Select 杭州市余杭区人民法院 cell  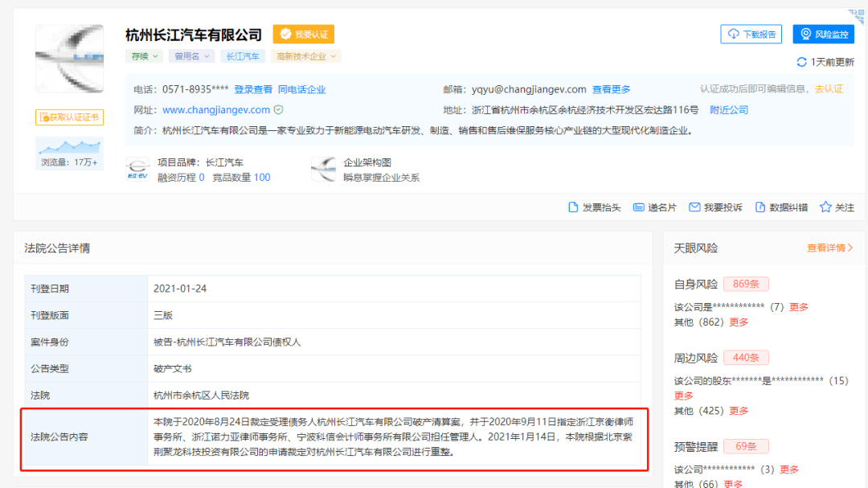tap(394, 395)
